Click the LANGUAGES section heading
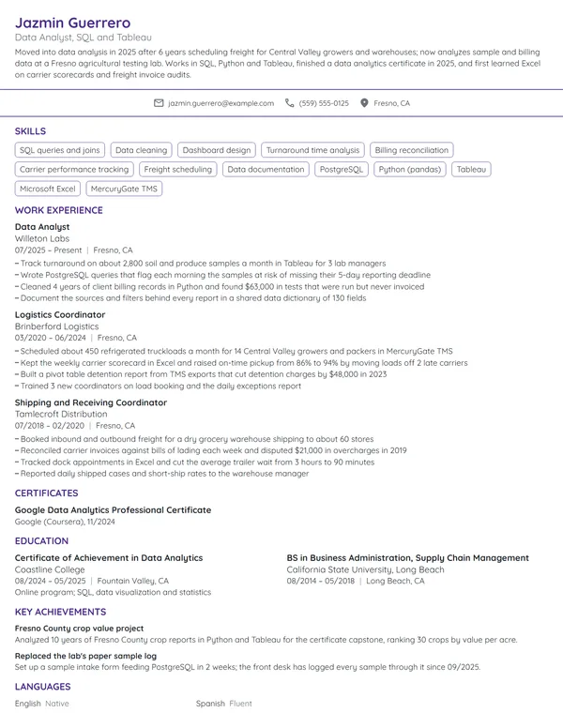The height and width of the screenshot is (728, 563). pyautogui.click(x=43, y=687)
